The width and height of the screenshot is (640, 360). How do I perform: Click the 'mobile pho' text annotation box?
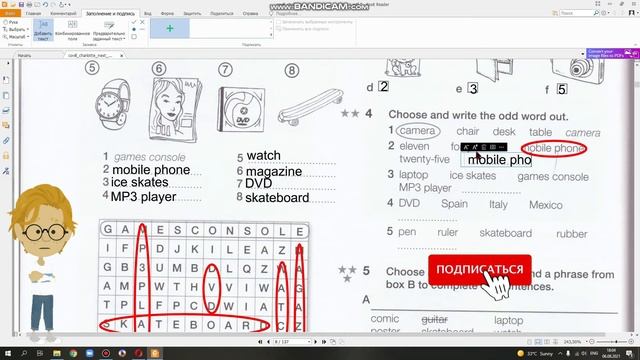496,160
